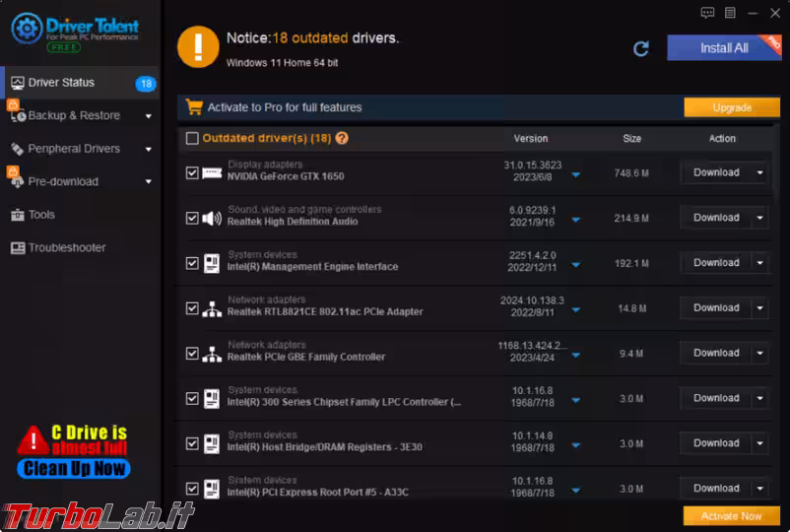Open the menu list icon in title bar
790x532 pixels.
coord(730,13)
